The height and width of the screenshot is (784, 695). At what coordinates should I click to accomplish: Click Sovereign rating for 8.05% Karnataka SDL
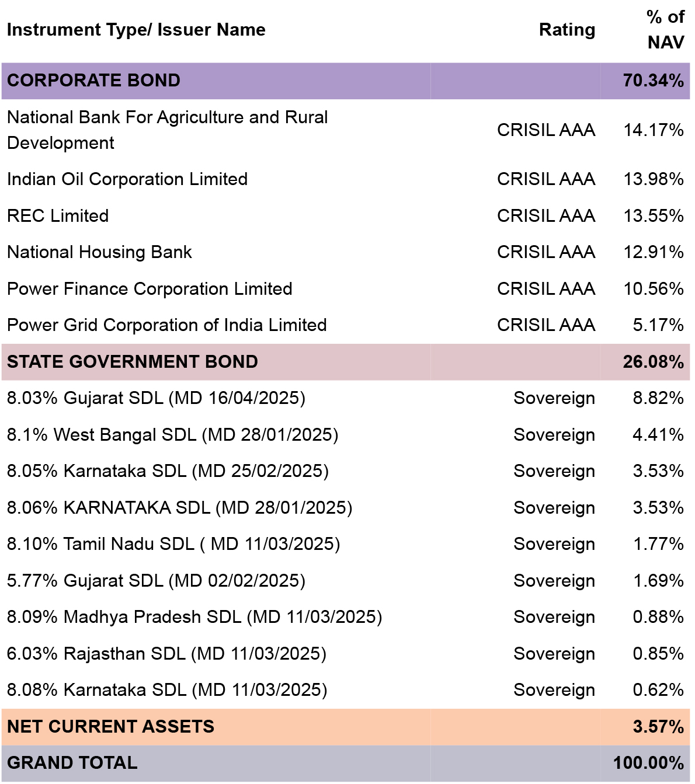[554, 471]
